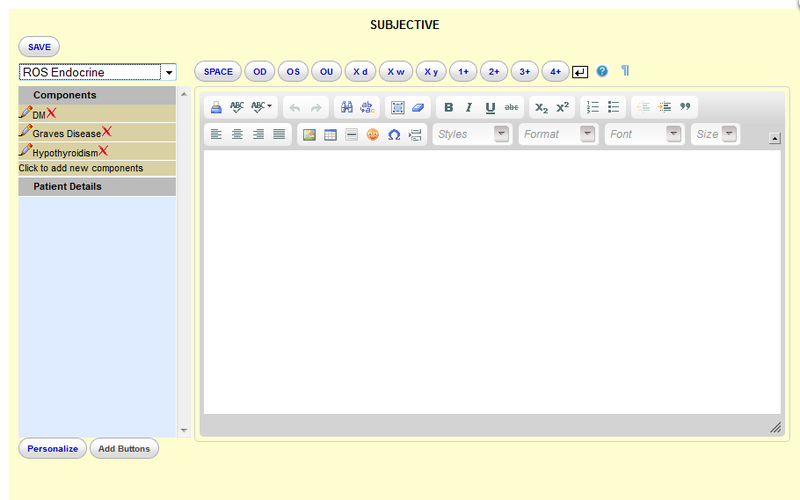Viewport: 800px width, 500px height.
Task: Insert a table using the table icon
Action: click(330, 134)
